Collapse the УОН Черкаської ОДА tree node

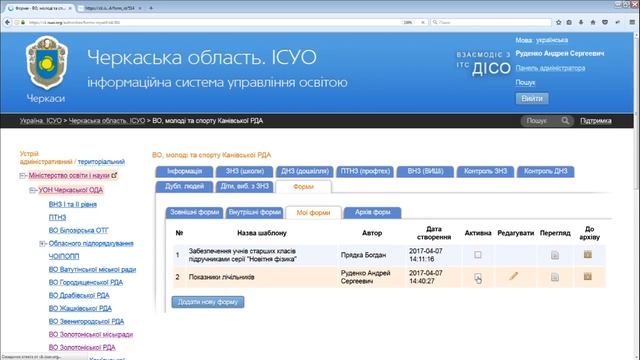point(32,190)
